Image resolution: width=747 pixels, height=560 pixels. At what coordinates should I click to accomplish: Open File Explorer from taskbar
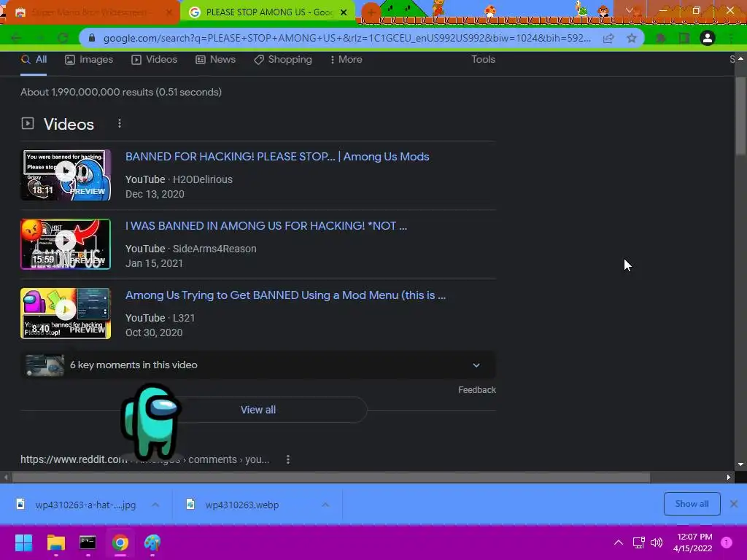55,542
